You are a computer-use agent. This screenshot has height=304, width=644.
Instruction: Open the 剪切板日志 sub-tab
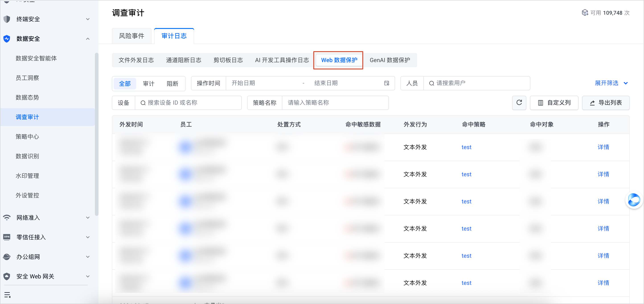click(x=228, y=60)
